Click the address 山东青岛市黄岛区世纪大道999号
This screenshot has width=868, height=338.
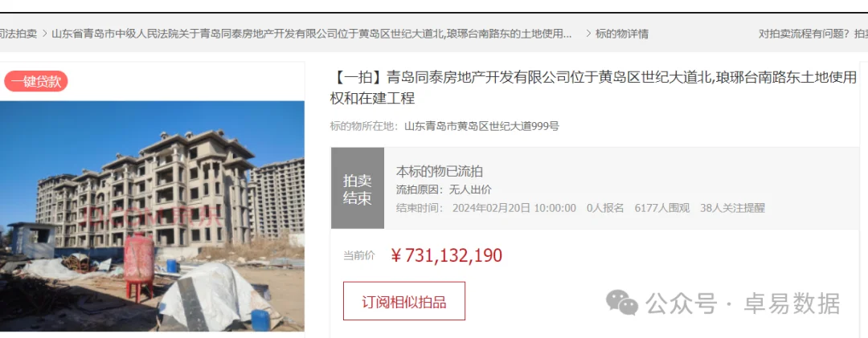tap(481, 126)
